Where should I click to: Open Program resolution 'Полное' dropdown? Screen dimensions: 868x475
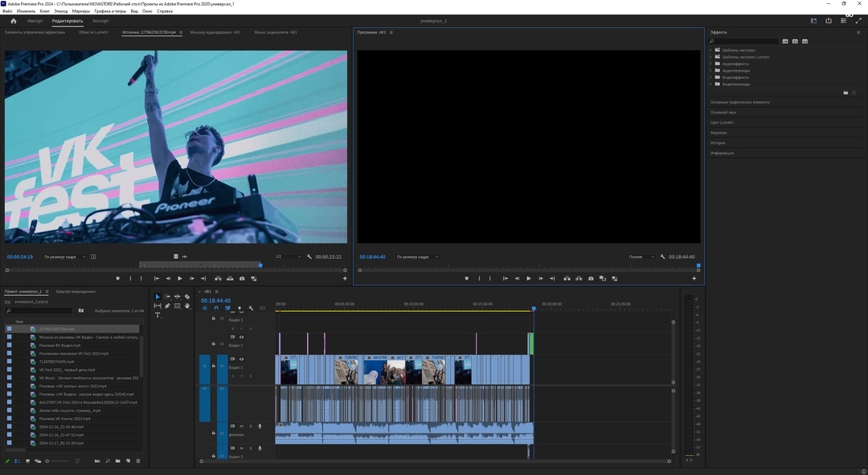pos(641,257)
